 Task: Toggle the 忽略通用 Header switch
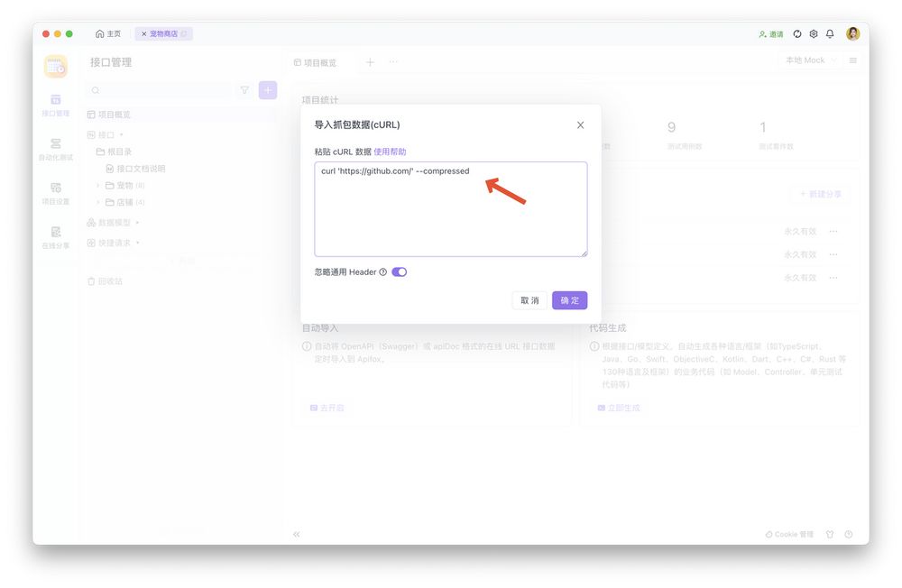[399, 272]
